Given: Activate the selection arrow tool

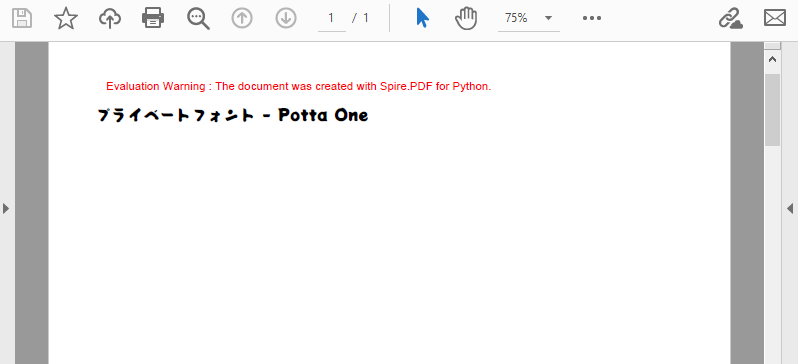Looking at the screenshot, I should click(x=422, y=18).
